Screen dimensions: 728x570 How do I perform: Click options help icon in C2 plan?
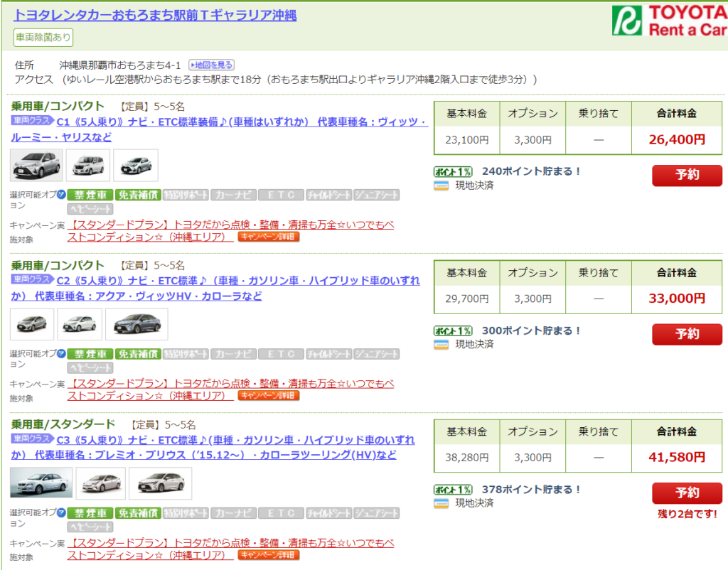point(61,354)
